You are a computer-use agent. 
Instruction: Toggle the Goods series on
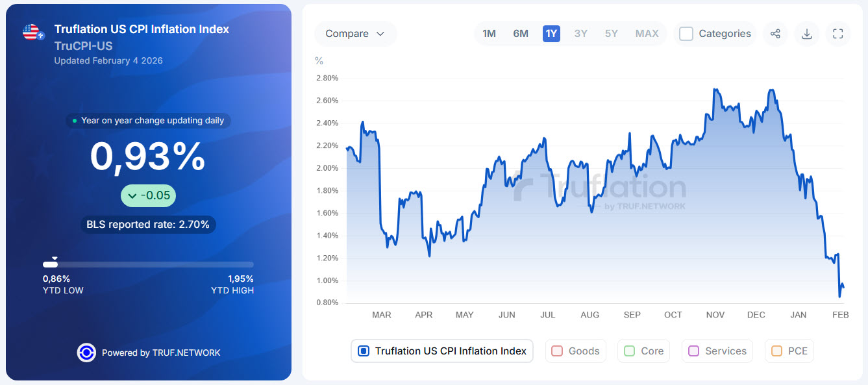[575, 351]
